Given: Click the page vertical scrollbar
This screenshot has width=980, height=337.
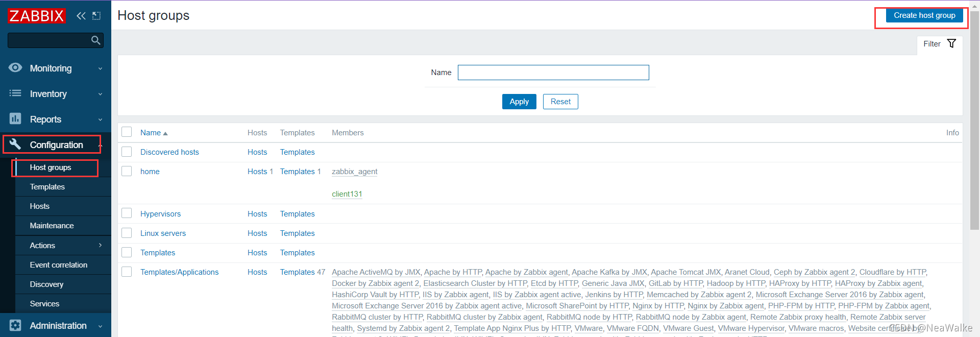Looking at the screenshot, I should pos(974,120).
